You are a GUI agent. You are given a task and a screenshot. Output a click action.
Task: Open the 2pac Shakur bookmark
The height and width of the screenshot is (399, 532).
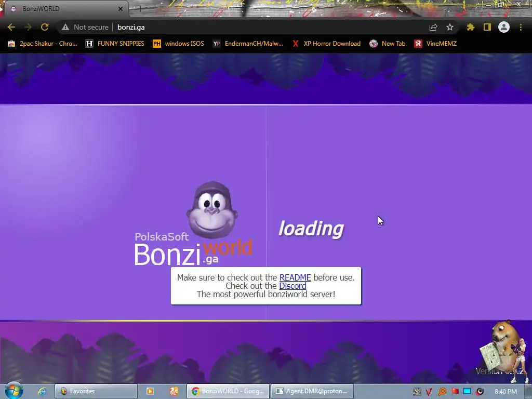[43, 44]
